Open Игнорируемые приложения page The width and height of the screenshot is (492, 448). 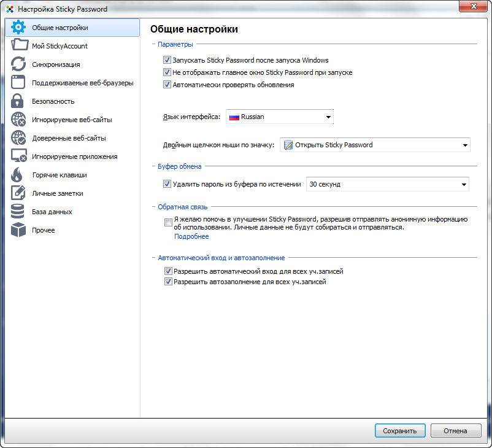point(72,156)
